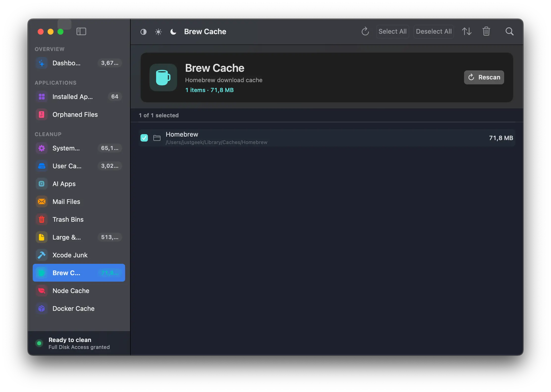Screen dimensions: 551x392
Task: Click the trash delete icon in toolbar
Action: point(486,31)
